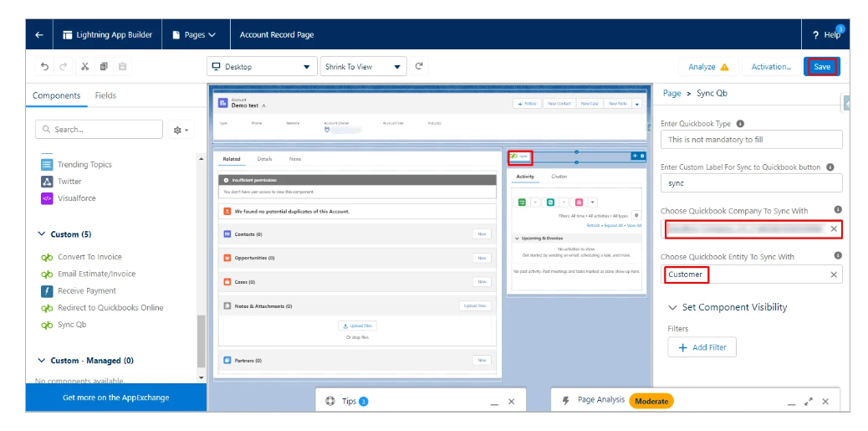Show the Quickbook Entity info tooltip
Image resolution: width=868 pixels, height=431 pixels.
tap(838, 255)
